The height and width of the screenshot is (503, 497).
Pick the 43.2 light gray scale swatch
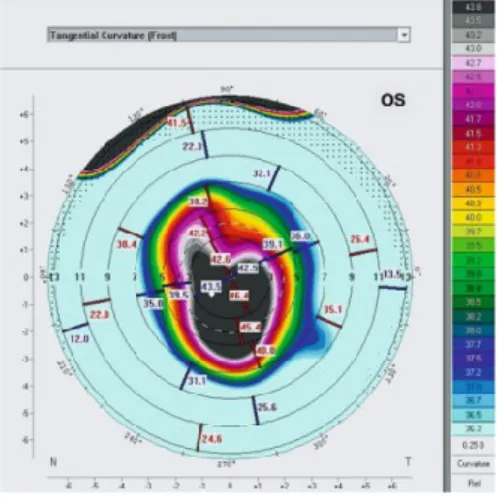(473, 35)
